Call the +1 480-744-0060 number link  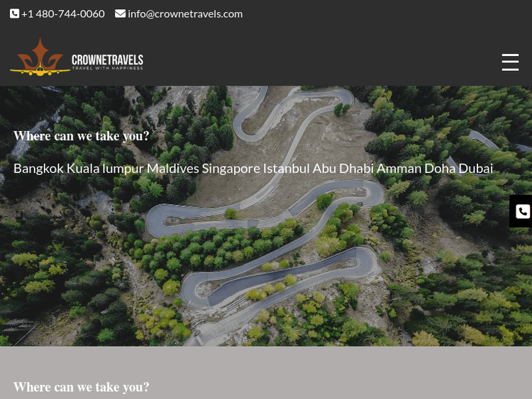62,14
